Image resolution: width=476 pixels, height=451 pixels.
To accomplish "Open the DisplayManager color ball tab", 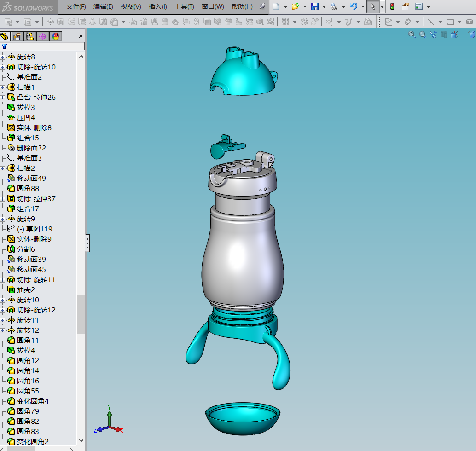I will pos(56,36).
